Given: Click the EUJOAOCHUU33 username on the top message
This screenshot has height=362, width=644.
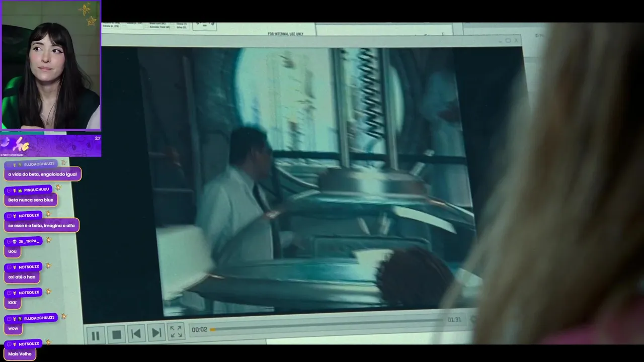Looking at the screenshot, I should 39,164.
